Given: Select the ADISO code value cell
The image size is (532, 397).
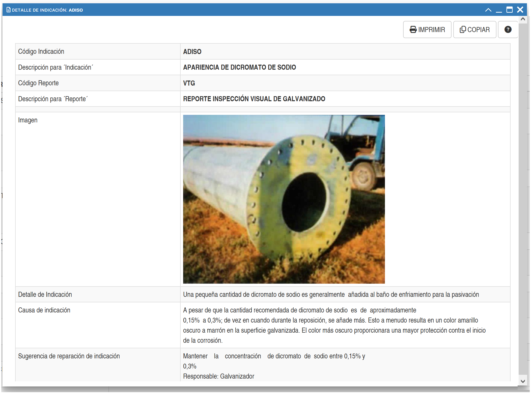Looking at the screenshot, I should 192,51.
